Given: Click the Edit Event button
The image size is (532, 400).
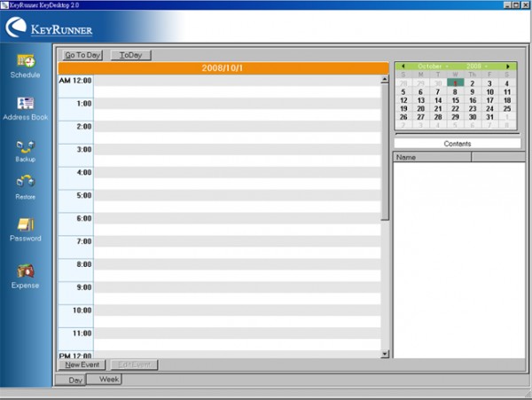Looking at the screenshot, I should point(134,365).
